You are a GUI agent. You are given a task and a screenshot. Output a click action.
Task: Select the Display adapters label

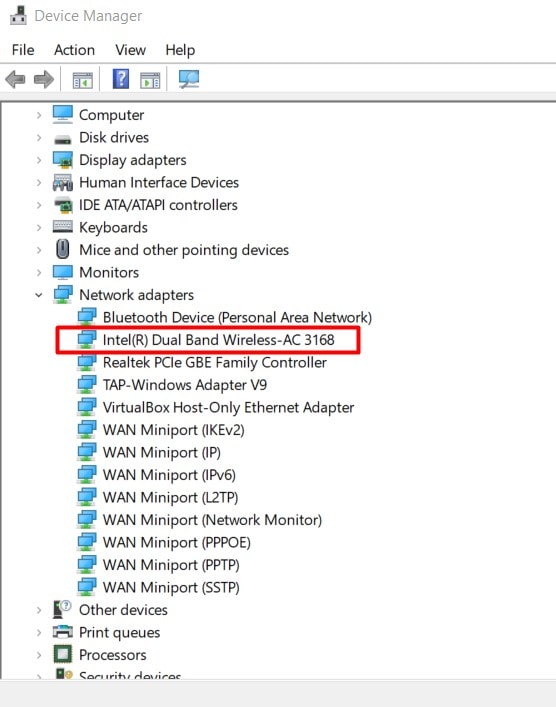tap(133, 160)
